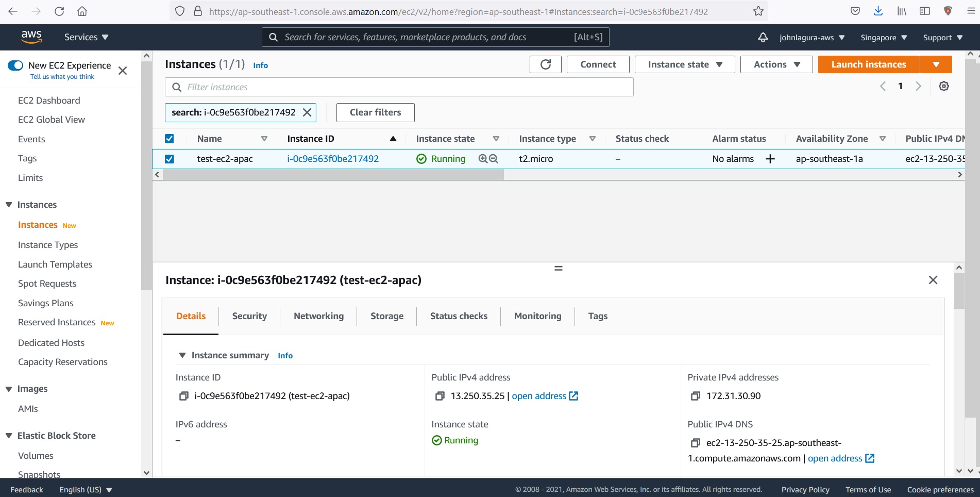980x497 pixels.
Task: Click the Launch instances button
Action: tap(868, 64)
